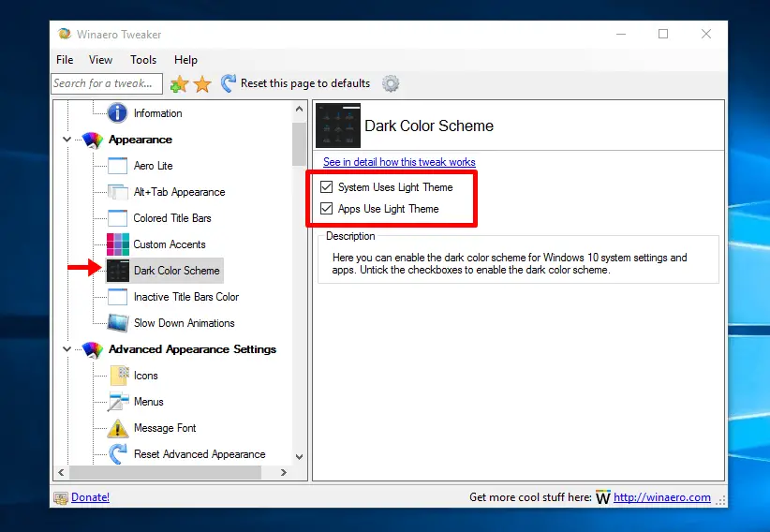This screenshot has width=770, height=532.
Task: Click the Advanced Appearance Settings palette icon
Action: pyautogui.click(x=93, y=349)
